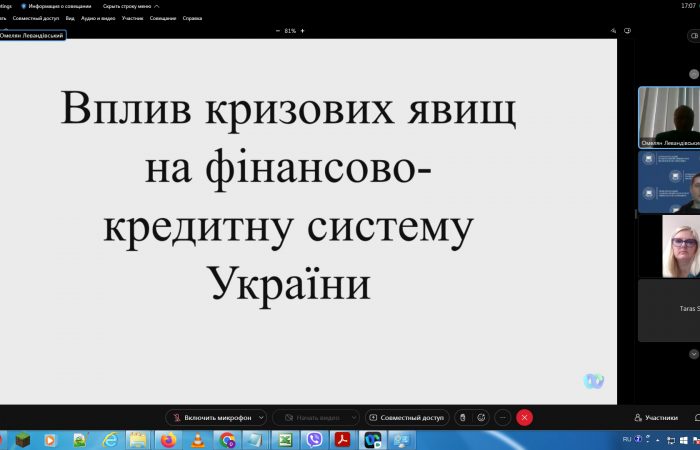Open the microphone options dropdown arrow
700x450 pixels.
(x=262, y=418)
